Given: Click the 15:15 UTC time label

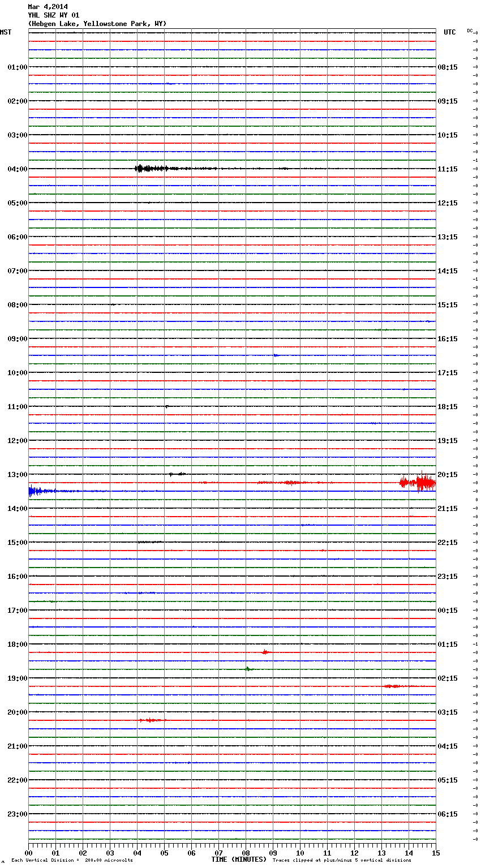Looking at the screenshot, I should pyautogui.click(x=448, y=305).
